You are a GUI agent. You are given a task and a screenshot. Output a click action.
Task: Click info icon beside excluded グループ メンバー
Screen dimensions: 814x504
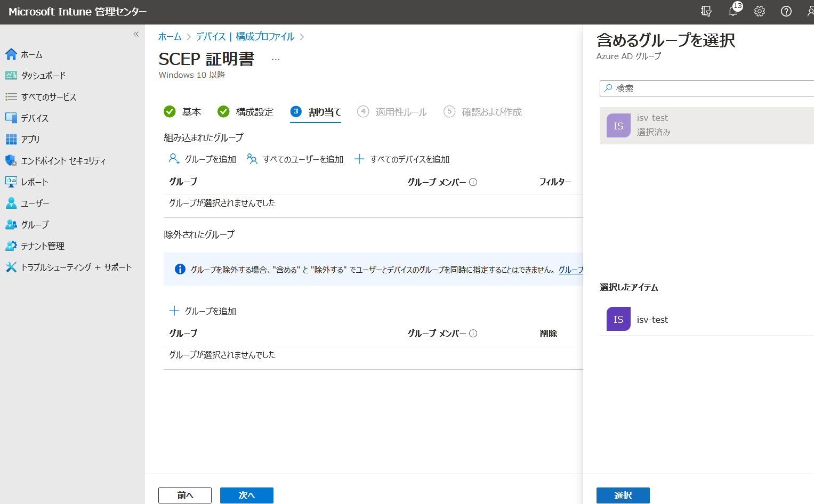pyautogui.click(x=473, y=334)
